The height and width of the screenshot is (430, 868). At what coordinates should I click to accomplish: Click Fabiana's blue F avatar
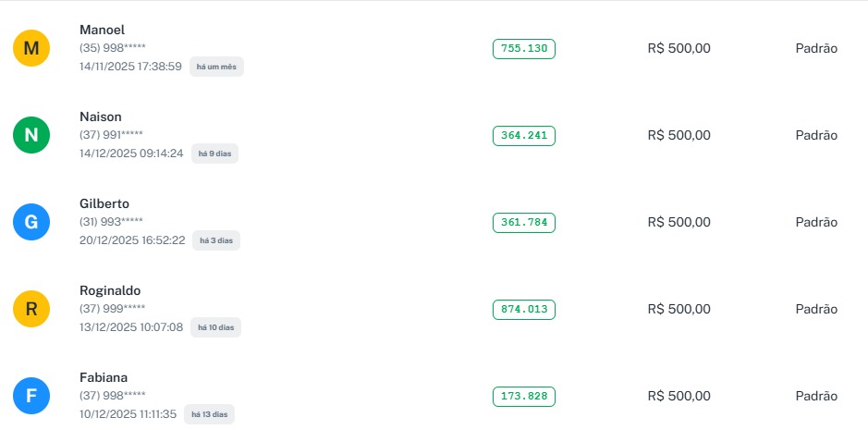pyautogui.click(x=31, y=396)
